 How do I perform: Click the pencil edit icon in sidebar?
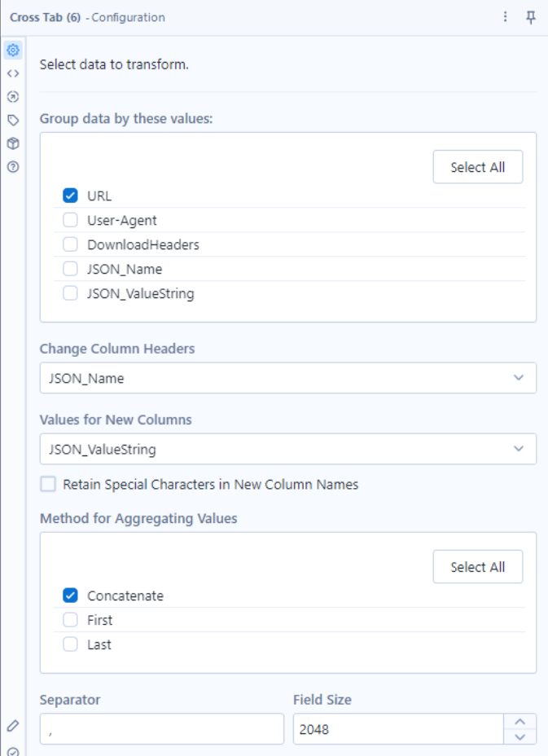(13, 725)
